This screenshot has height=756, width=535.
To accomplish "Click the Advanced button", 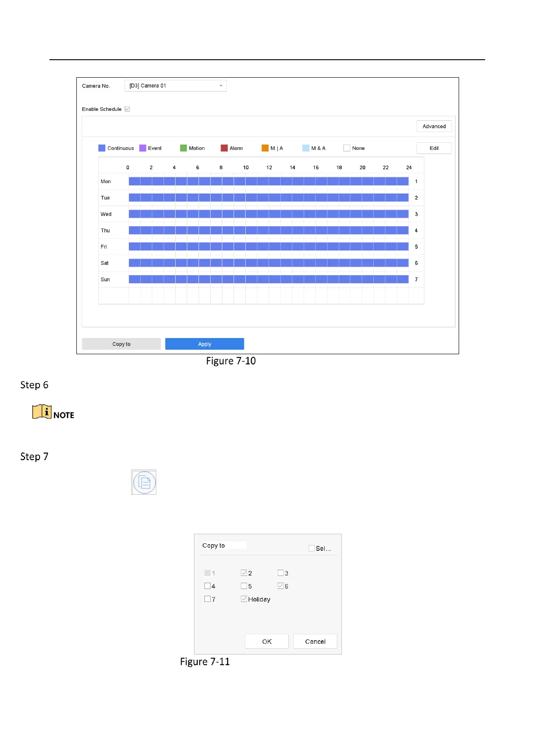I will (x=434, y=126).
